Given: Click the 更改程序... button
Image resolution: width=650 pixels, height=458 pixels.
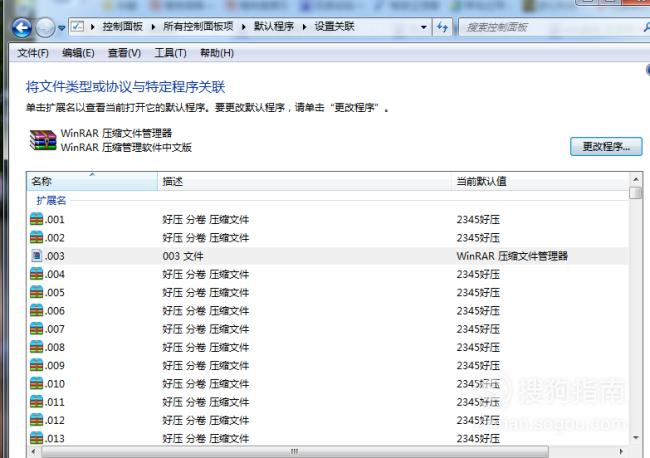Looking at the screenshot, I should click(606, 146).
